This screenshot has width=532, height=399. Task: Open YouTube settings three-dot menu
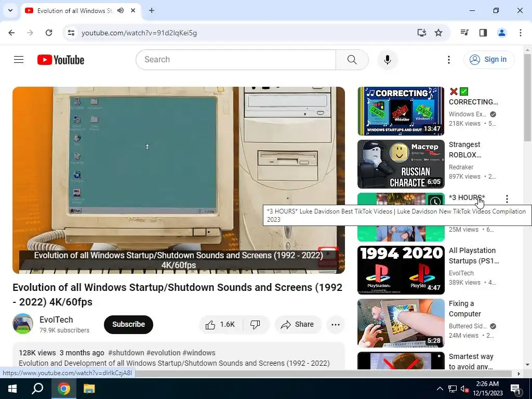click(448, 60)
